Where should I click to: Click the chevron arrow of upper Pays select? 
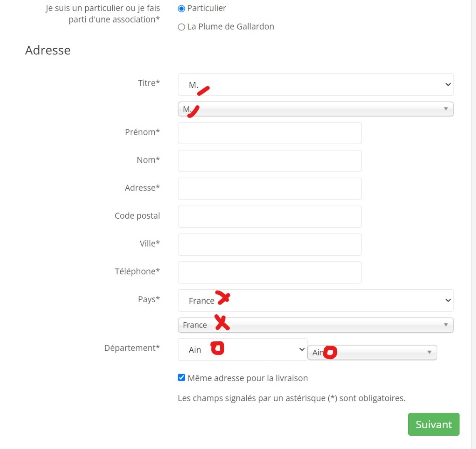(x=448, y=301)
